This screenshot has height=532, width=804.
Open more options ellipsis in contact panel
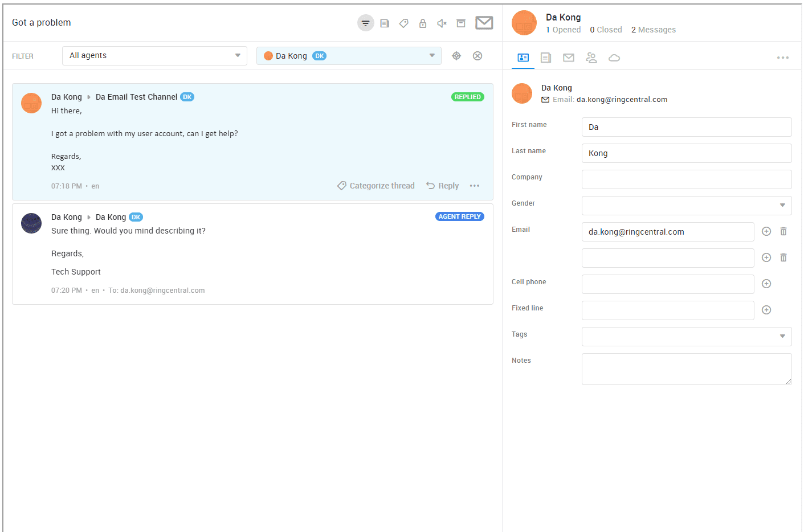(x=782, y=58)
